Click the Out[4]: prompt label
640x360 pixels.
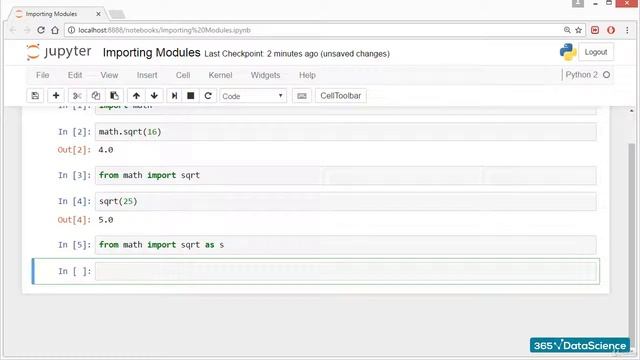(74, 220)
